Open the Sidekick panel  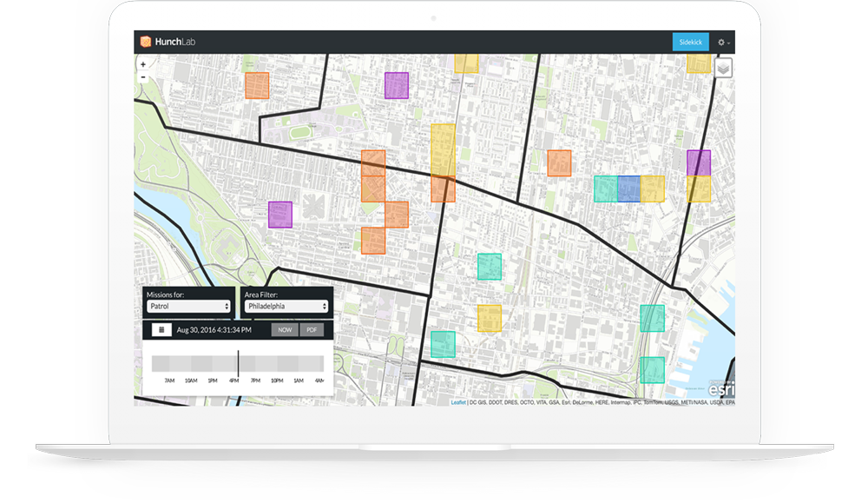coord(691,42)
